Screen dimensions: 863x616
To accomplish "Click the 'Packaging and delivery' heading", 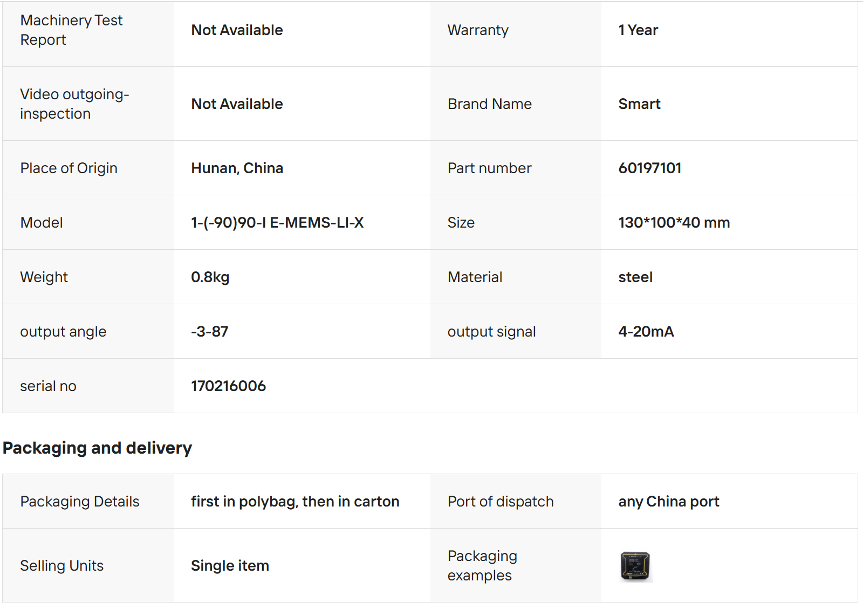I will click(x=97, y=448).
